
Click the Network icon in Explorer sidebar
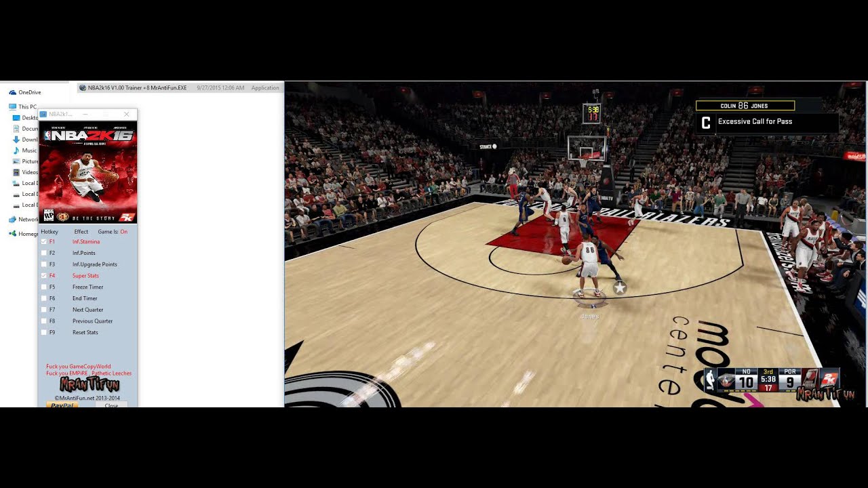pos(12,220)
